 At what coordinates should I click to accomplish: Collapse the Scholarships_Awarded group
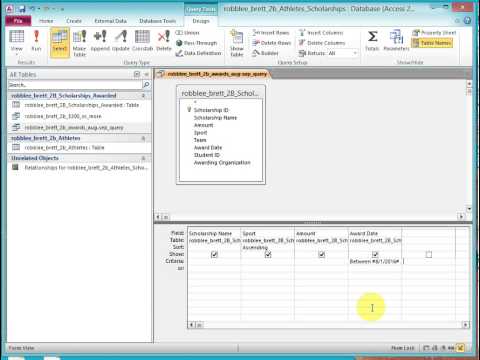[144, 96]
